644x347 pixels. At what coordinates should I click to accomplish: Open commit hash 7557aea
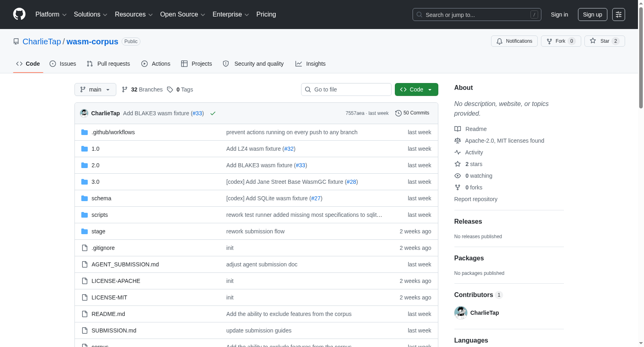355,113
